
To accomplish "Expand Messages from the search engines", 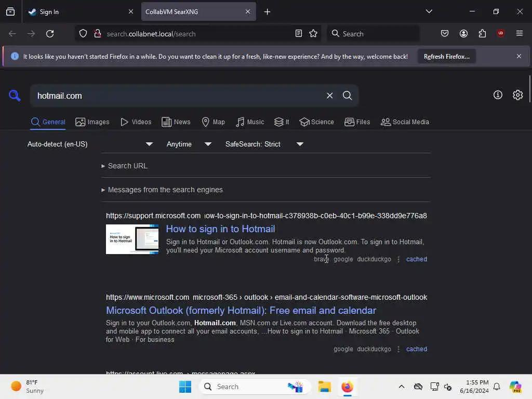I will tap(162, 190).
